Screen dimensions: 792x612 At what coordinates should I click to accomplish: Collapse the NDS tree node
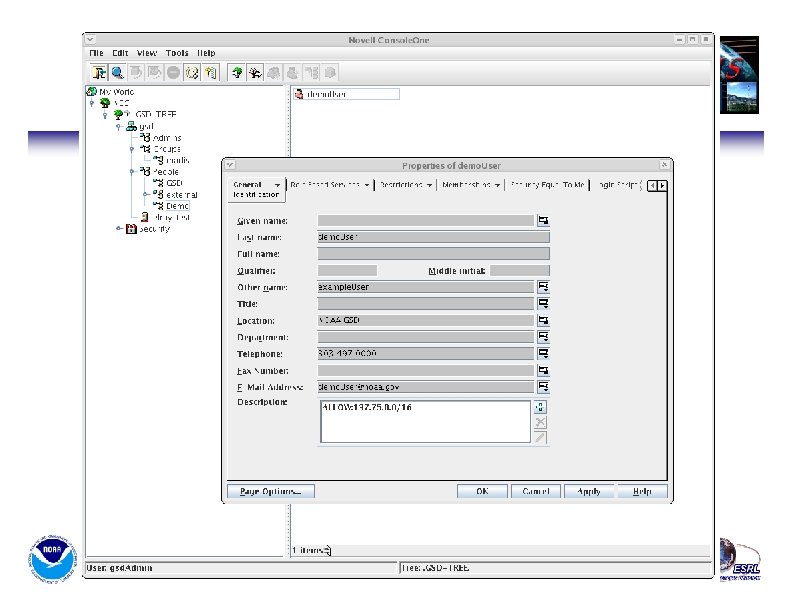92,103
